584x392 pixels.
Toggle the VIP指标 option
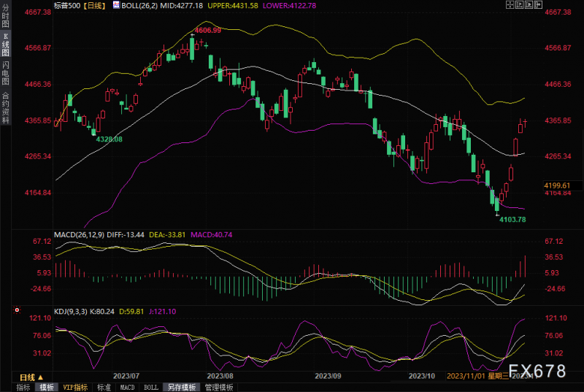click(x=75, y=387)
